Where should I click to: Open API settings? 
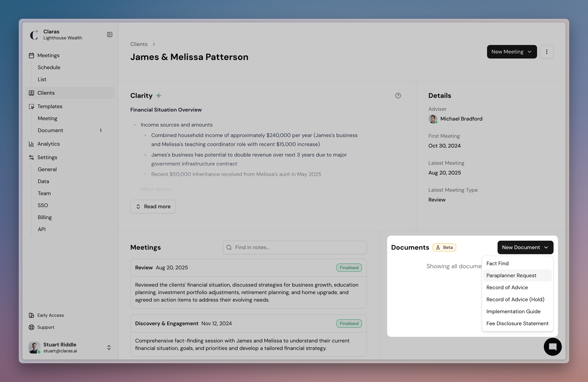pos(42,229)
